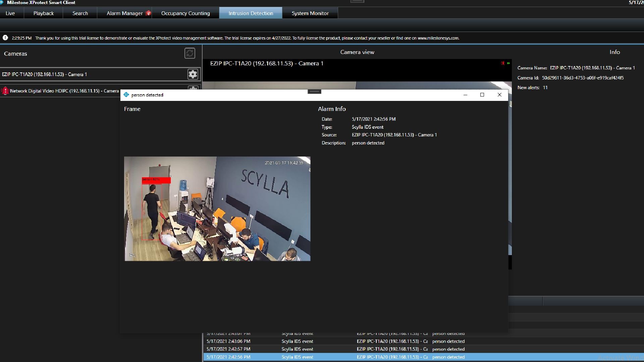Open the Playback tab
Viewport: 644px width, 362px height.
[44, 13]
